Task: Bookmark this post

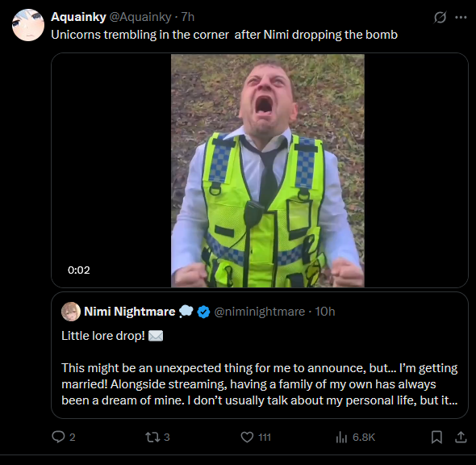Action: tap(436, 437)
